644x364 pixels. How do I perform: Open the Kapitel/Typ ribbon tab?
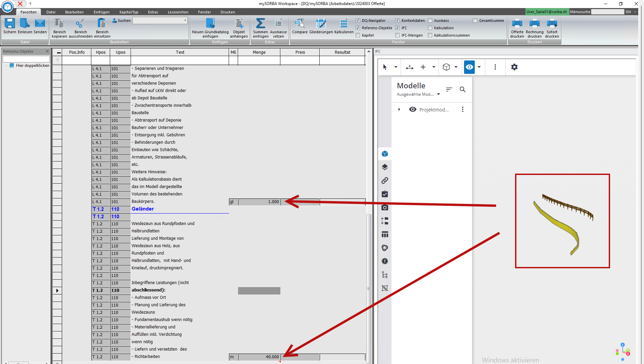pos(129,12)
